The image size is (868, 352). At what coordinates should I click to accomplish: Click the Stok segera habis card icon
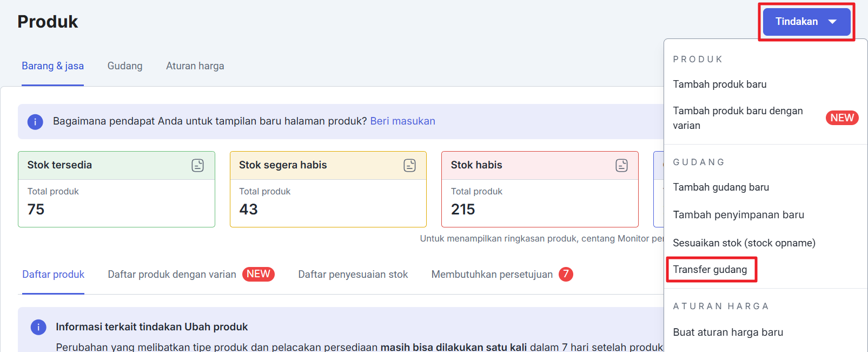(409, 165)
